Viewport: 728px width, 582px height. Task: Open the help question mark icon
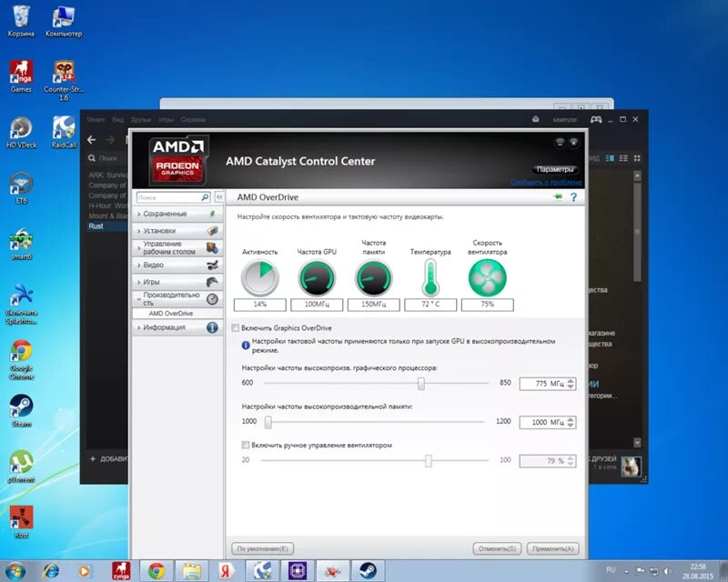pos(574,197)
